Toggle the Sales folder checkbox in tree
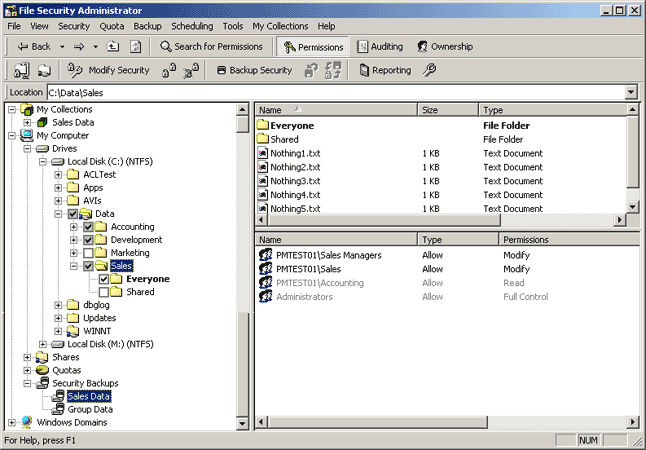Screen dimensions: 646x450 coord(88,266)
